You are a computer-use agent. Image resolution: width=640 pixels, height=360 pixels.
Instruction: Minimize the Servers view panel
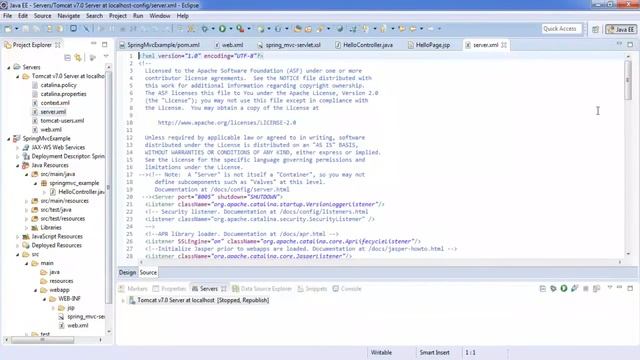pos(620,288)
